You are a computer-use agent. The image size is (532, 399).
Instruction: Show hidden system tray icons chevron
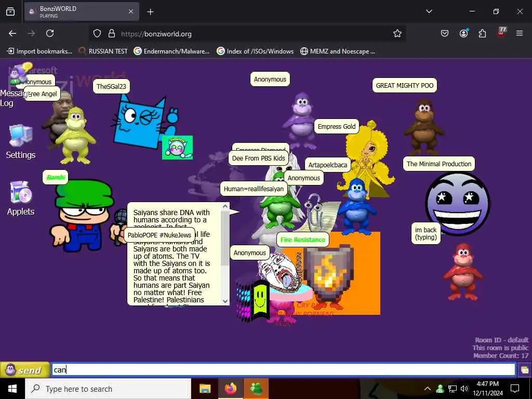tap(428, 389)
